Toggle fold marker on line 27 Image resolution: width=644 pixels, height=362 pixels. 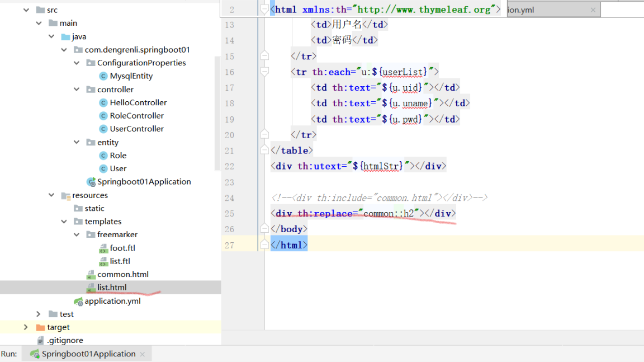[x=264, y=245]
